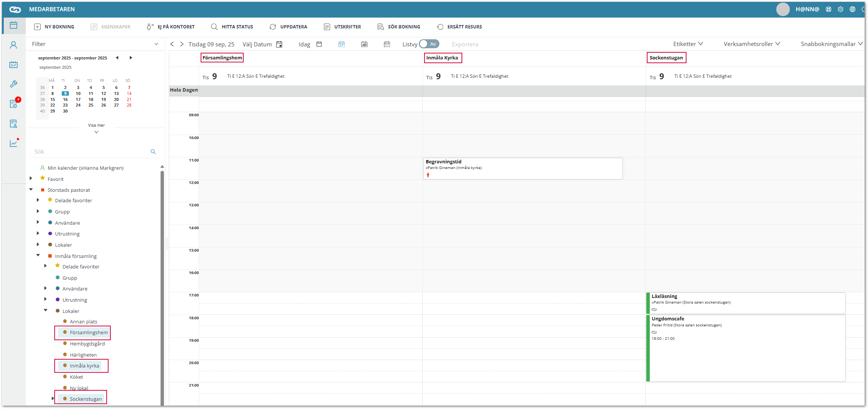
Task: Click settings gear icon in header
Action: click(x=840, y=9)
